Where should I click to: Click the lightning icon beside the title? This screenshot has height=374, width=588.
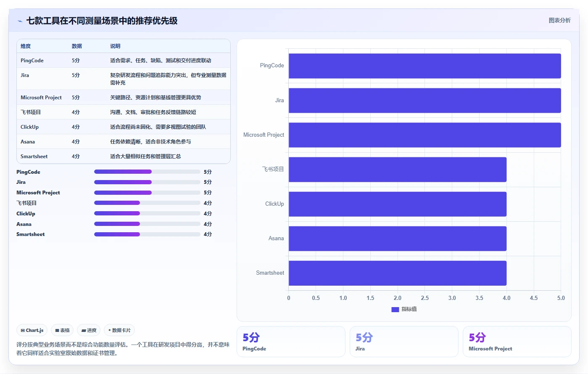[x=20, y=21]
